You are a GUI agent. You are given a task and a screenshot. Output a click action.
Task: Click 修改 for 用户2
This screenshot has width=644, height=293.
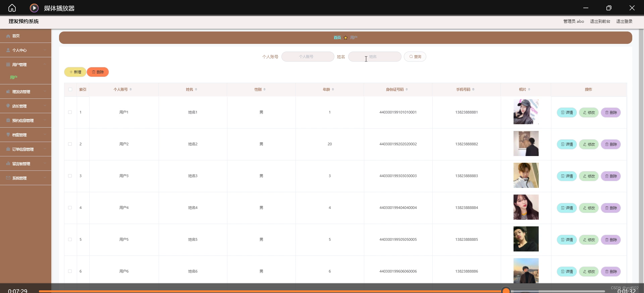589,144
